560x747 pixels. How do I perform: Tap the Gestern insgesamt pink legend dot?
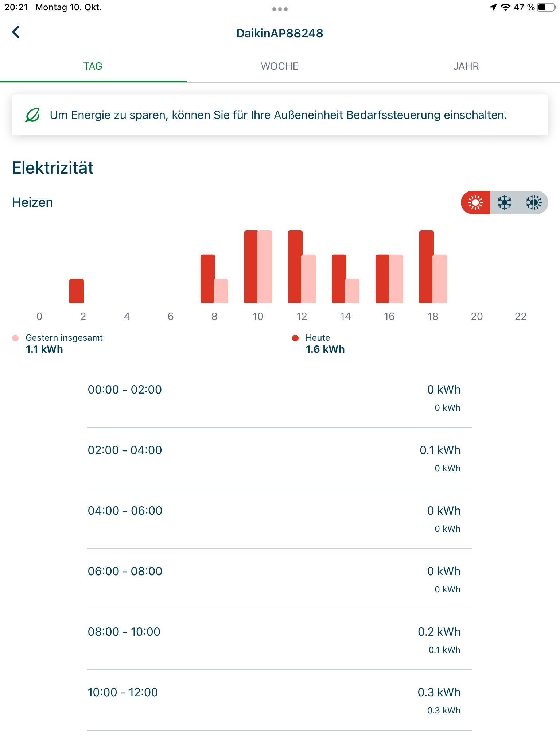[x=15, y=338]
